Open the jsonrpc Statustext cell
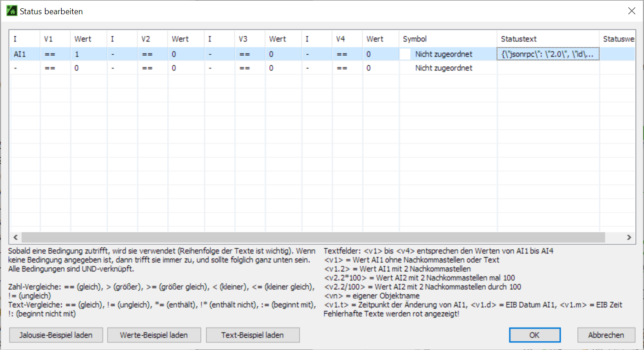 pos(548,54)
